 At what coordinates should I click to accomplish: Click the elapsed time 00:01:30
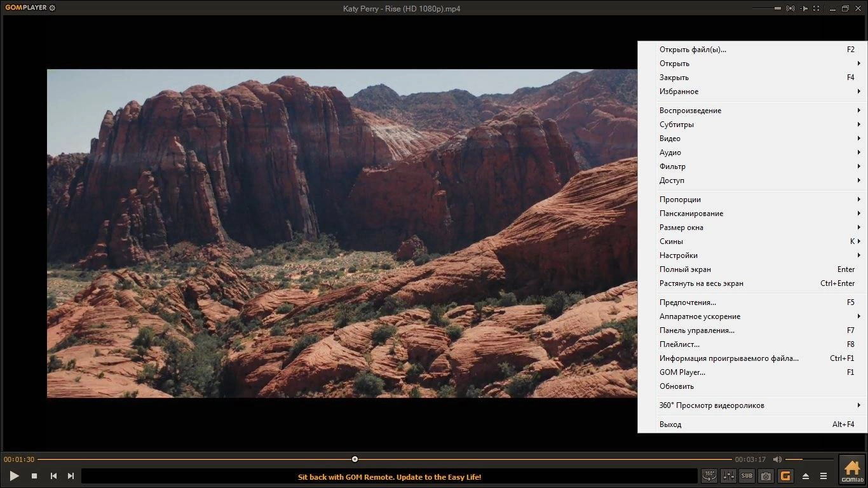[x=19, y=459]
